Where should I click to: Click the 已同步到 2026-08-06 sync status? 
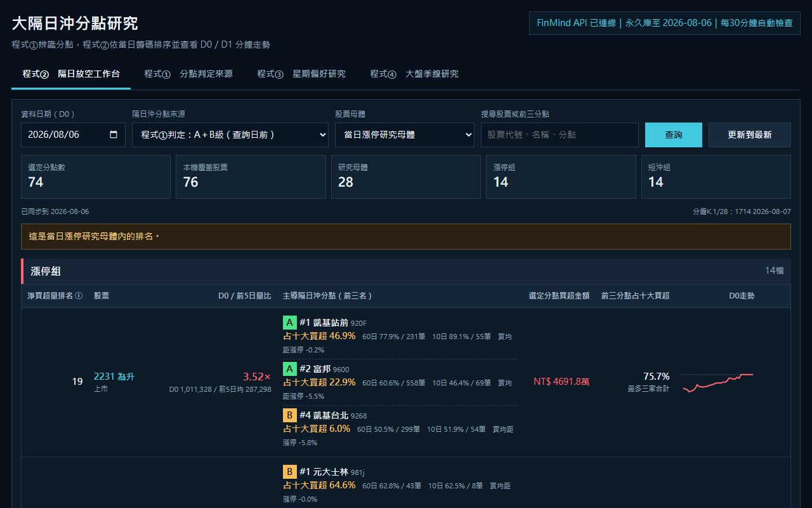pos(55,211)
